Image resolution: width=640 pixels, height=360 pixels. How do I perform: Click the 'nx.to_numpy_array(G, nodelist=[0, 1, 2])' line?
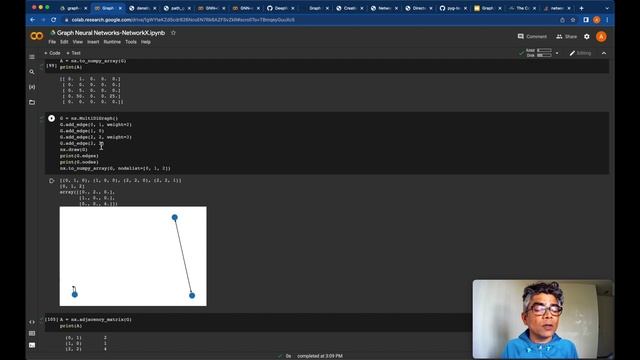[115, 168]
